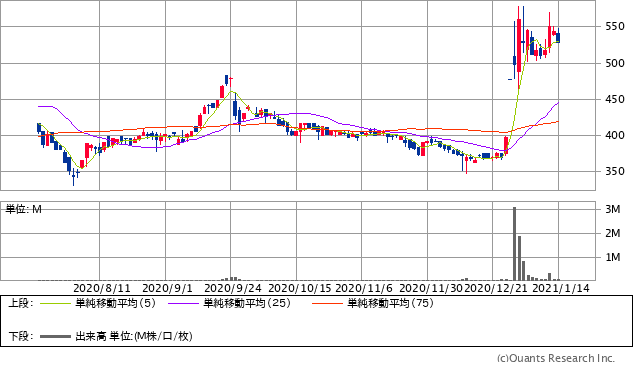Click the 下段: legend label
Image resolution: width=633 pixels, height=371 pixels.
coord(21,336)
